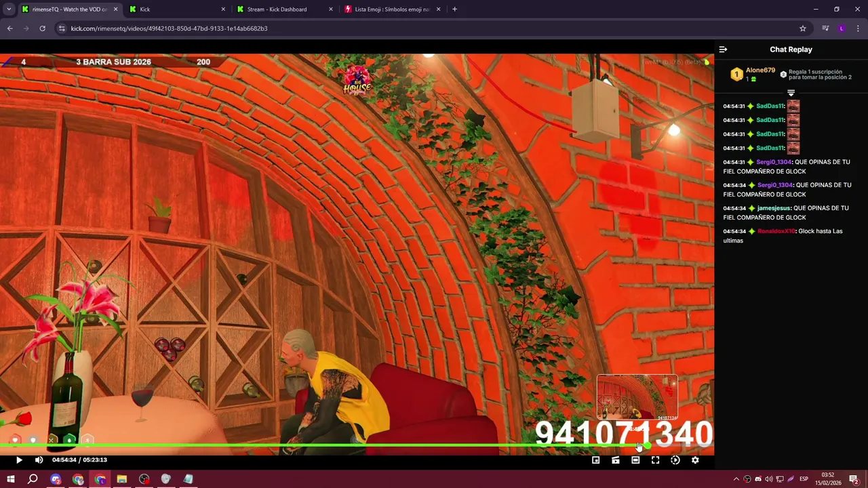Close the 'Stream - Kick Dashboard' tab

pyautogui.click(x=331, y=9)
